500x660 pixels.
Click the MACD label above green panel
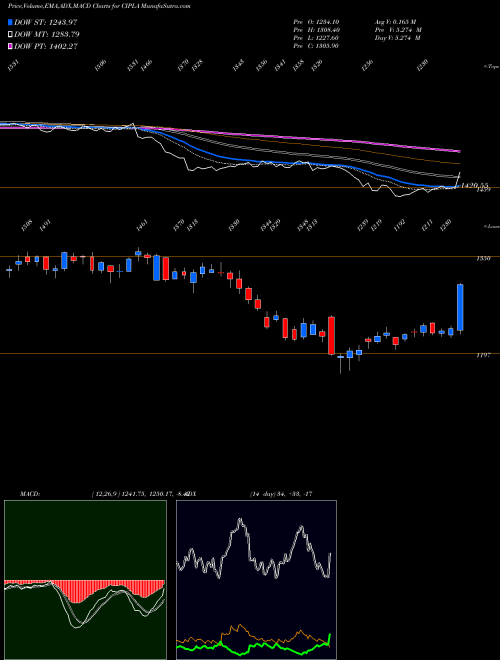pyautogui.click(x=29, y=494)
